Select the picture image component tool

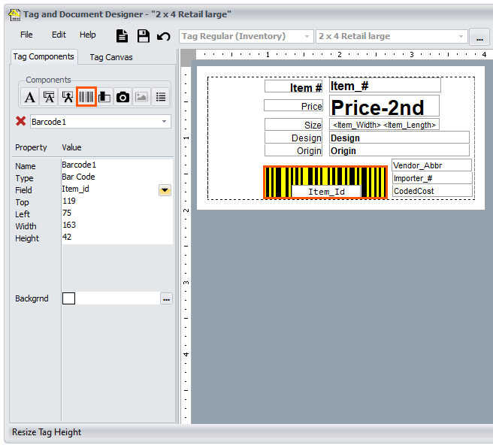[141, 97]
